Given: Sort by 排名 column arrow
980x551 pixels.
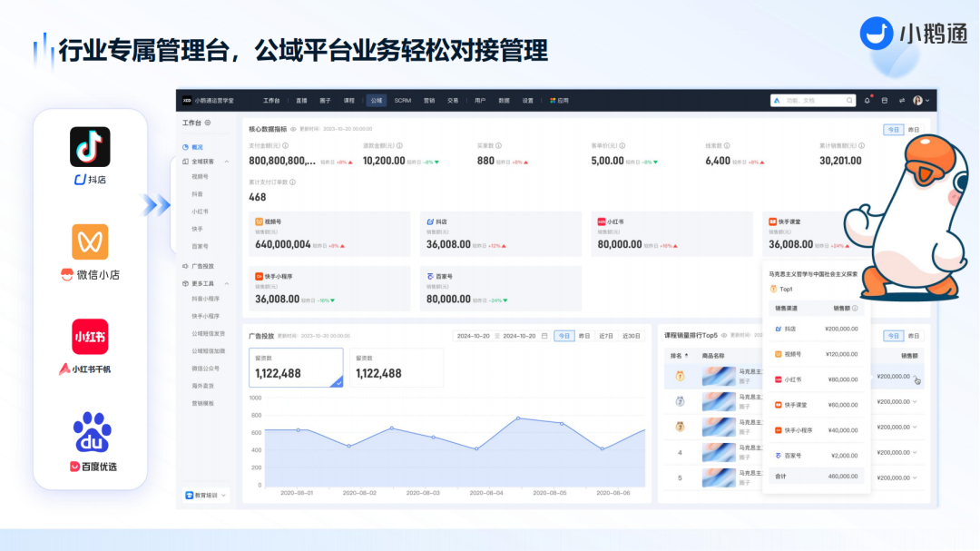Looking at the screenshot, I should pyautogui.click(x=686, y=356).
